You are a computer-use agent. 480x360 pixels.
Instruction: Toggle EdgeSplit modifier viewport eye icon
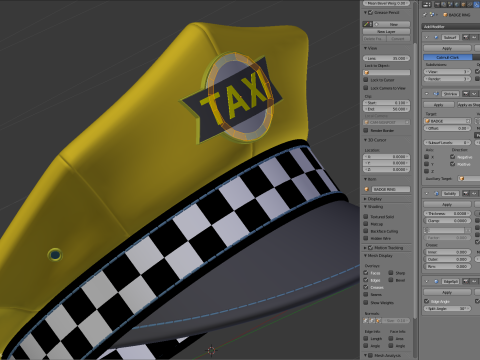click(474, 281)
